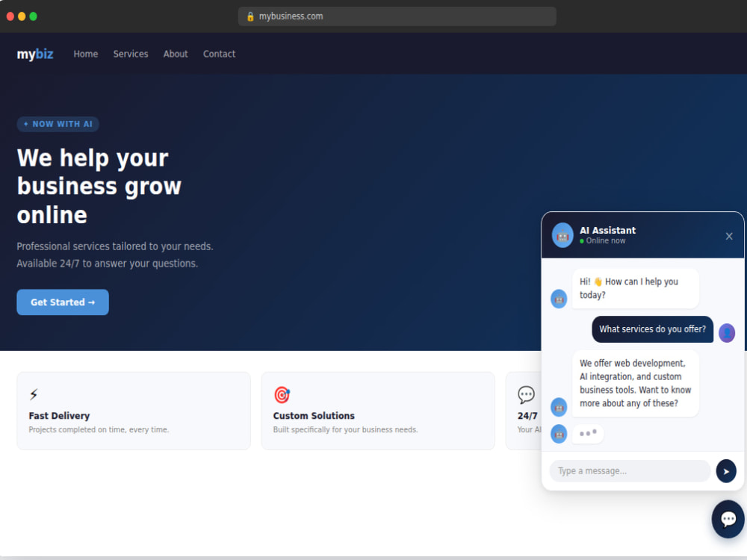Image resolution: width=747 pixels, height=560 pixels.
Task: Click the 'How can I help you today?' bubble
Action: pos(636,288)
